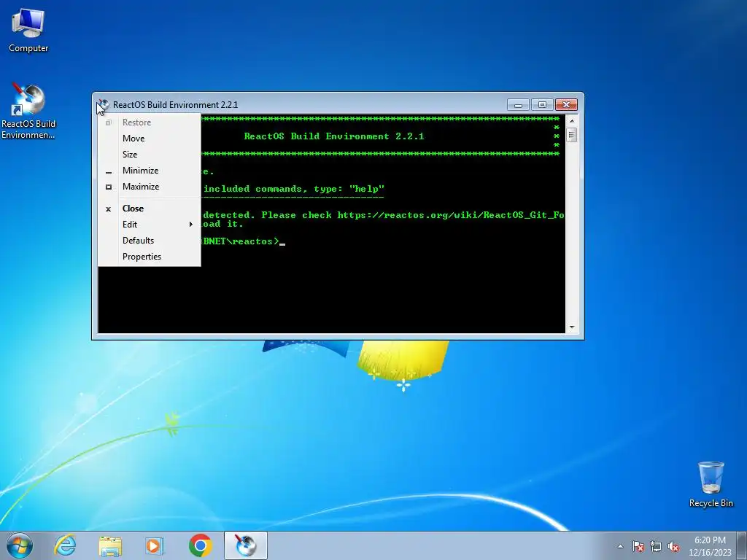Pick Minimize from the context menu
This screenshot has height=560, width=747.
click(x=149, y=171)
